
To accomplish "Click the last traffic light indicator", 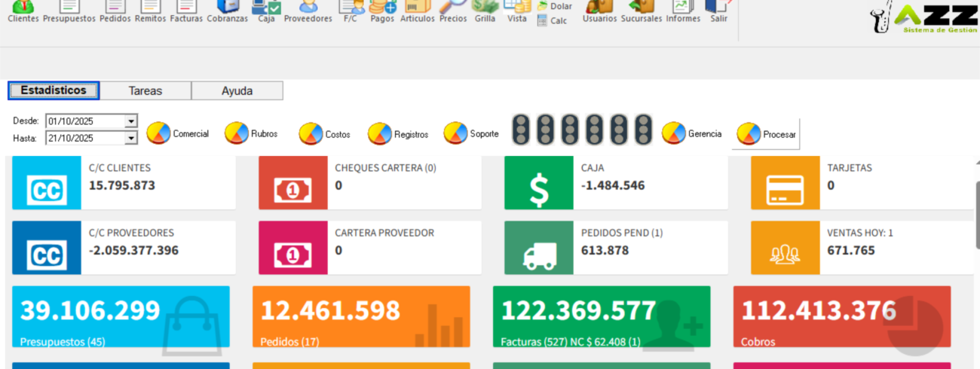I will pos(642,130).
